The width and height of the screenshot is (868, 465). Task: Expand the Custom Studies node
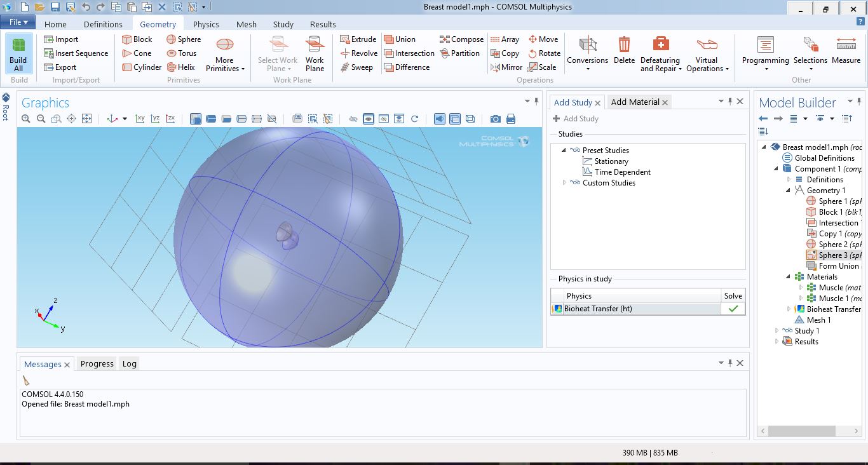(564, 183)
